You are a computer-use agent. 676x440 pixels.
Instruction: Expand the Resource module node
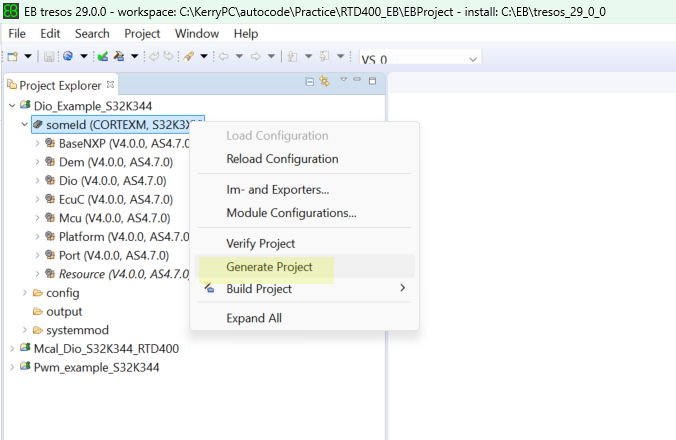tap(37, 274)
